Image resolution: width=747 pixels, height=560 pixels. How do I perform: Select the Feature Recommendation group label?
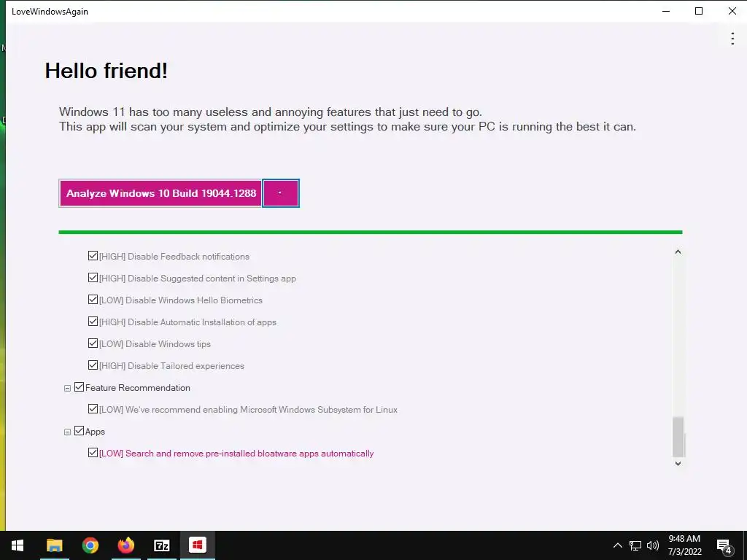tap(138, 388)
